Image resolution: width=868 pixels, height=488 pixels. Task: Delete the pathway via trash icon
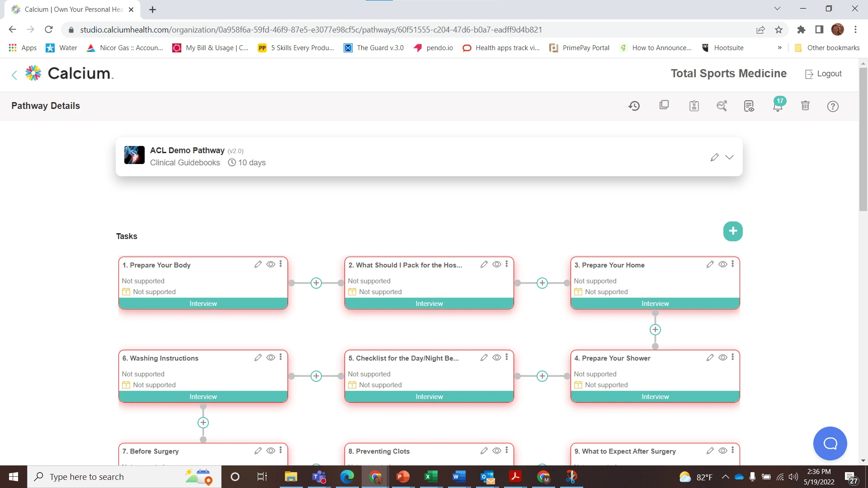click(805, 106)
